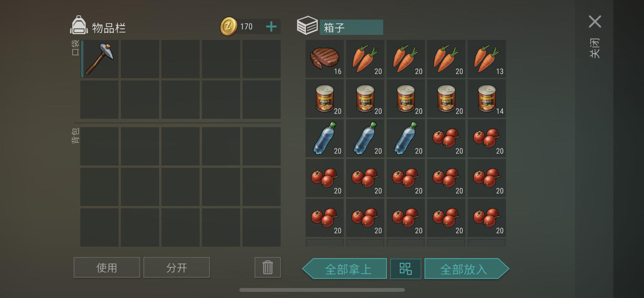This screenshot has width=644, height=298.
Task: Select the canned food stack of 14
Action: [x=487, y=99]
